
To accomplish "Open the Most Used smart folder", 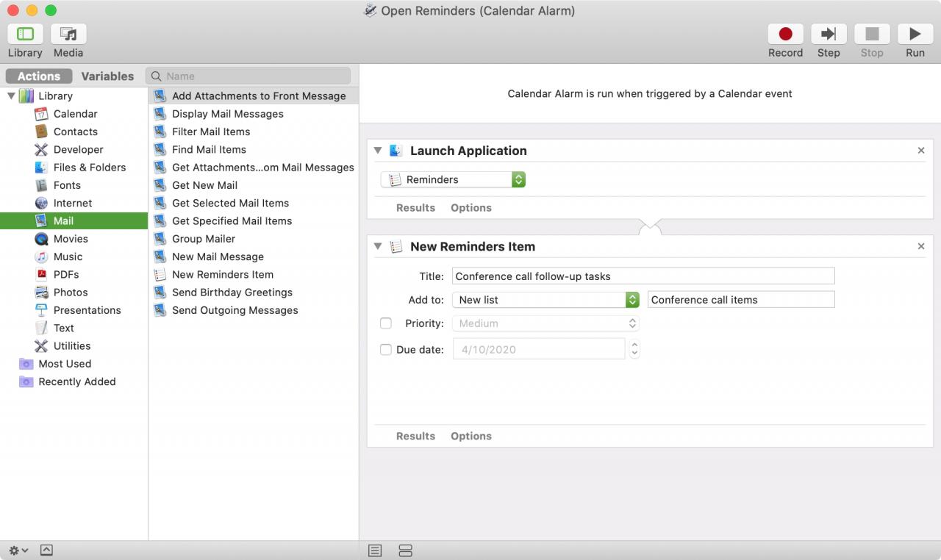I will tap(74, 364).
